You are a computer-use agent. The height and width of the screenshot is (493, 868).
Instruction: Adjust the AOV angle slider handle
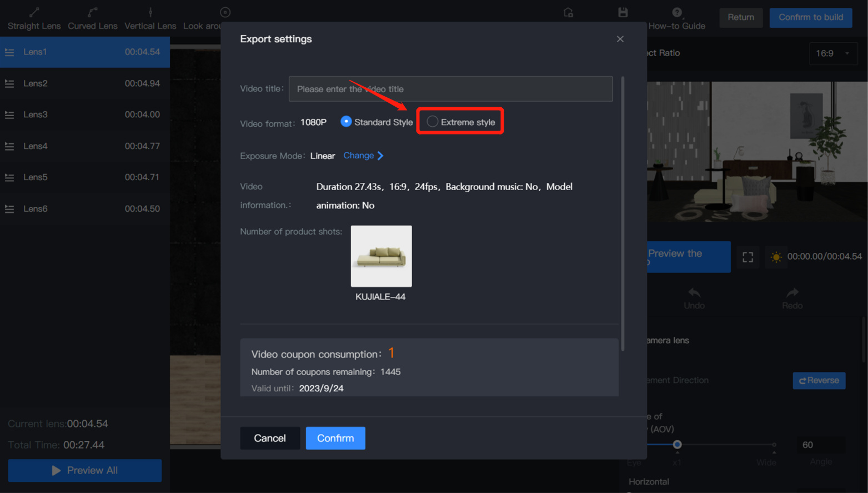click(677, 445)
